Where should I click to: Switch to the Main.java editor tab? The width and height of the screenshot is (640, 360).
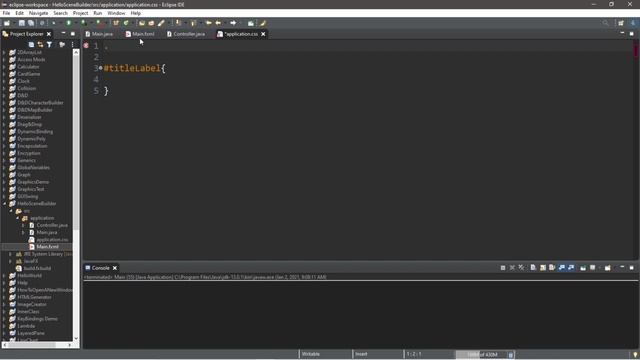[99, 34]
